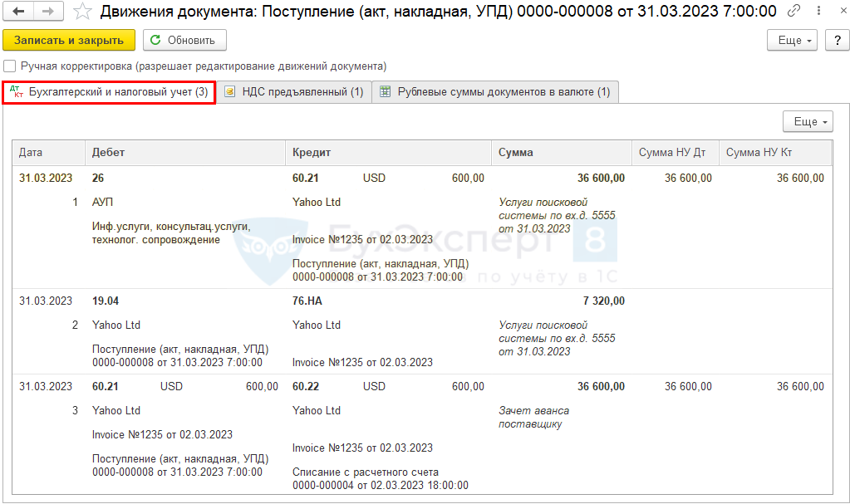The image size is (850, 504).
Task: Open Рублевые суммы документов в валюте tab
Action: (495, 92)
